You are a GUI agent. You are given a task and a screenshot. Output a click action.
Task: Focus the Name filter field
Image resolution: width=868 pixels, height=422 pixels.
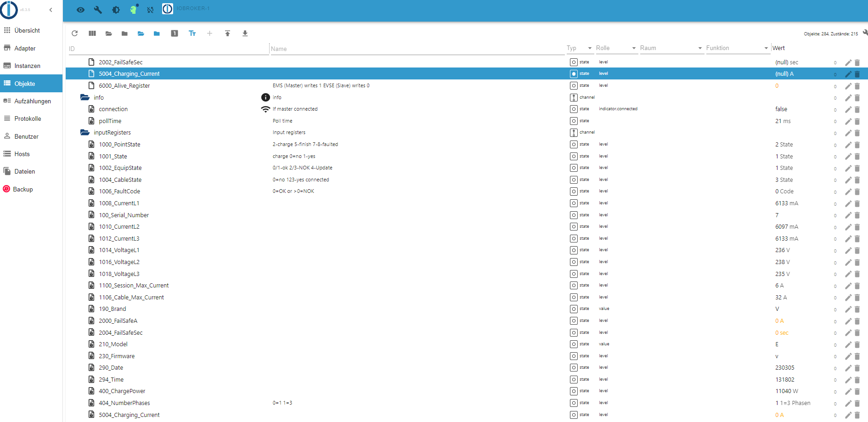[417, 49]
